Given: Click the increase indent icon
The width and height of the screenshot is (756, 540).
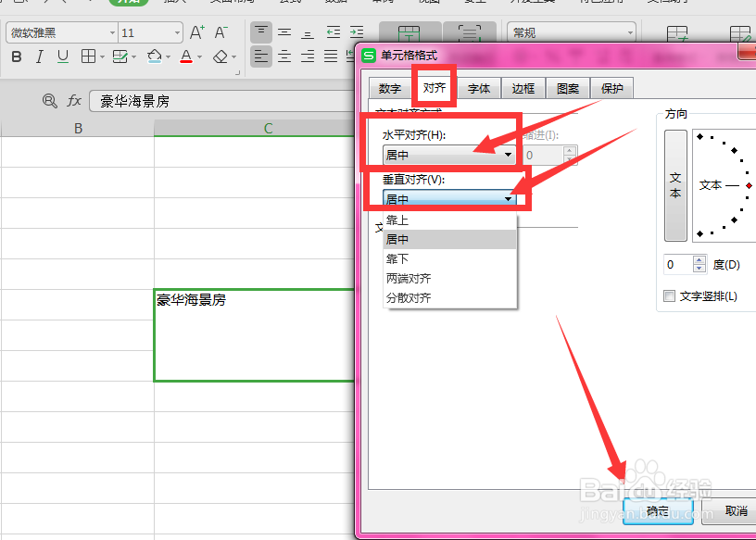Looking at the screenshot, I should coord(357,32).
